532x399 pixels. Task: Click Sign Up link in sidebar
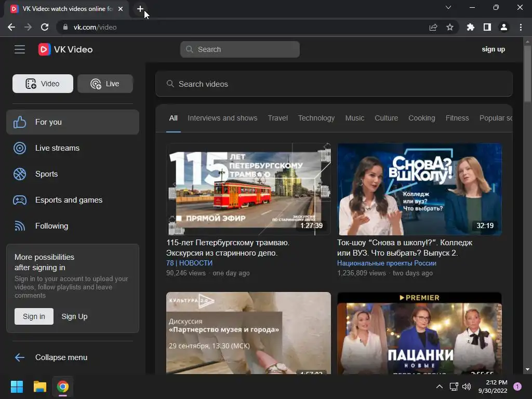[x=74, y=316]
